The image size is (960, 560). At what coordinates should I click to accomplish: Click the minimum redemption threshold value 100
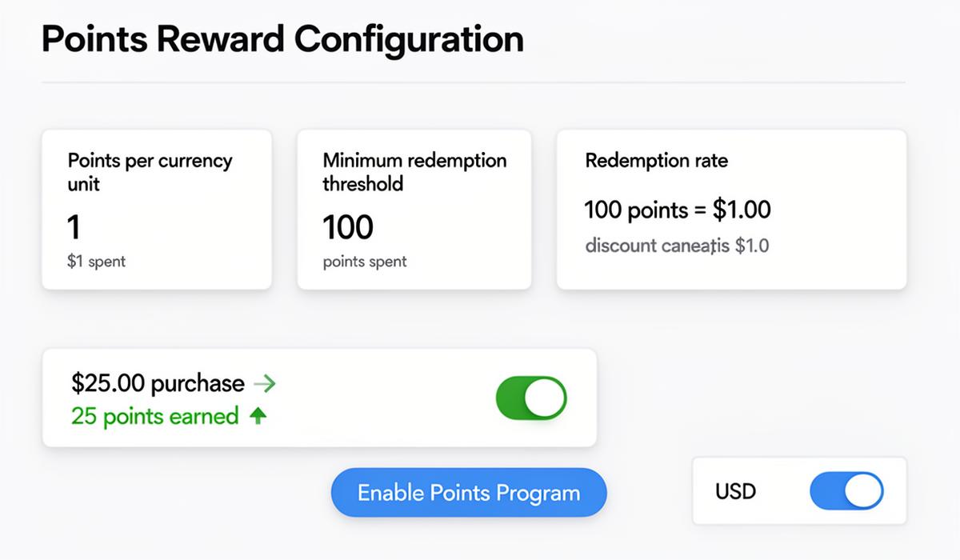[348, 228]
